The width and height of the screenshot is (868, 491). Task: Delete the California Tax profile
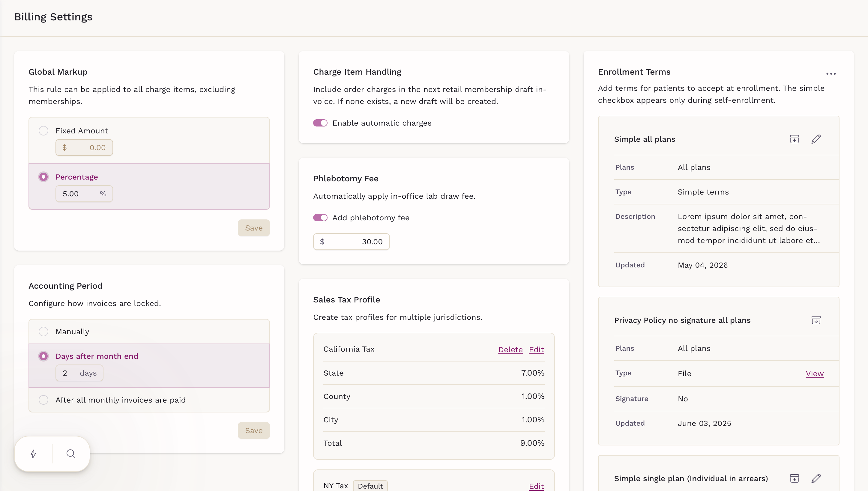click(x=510, y=350)
